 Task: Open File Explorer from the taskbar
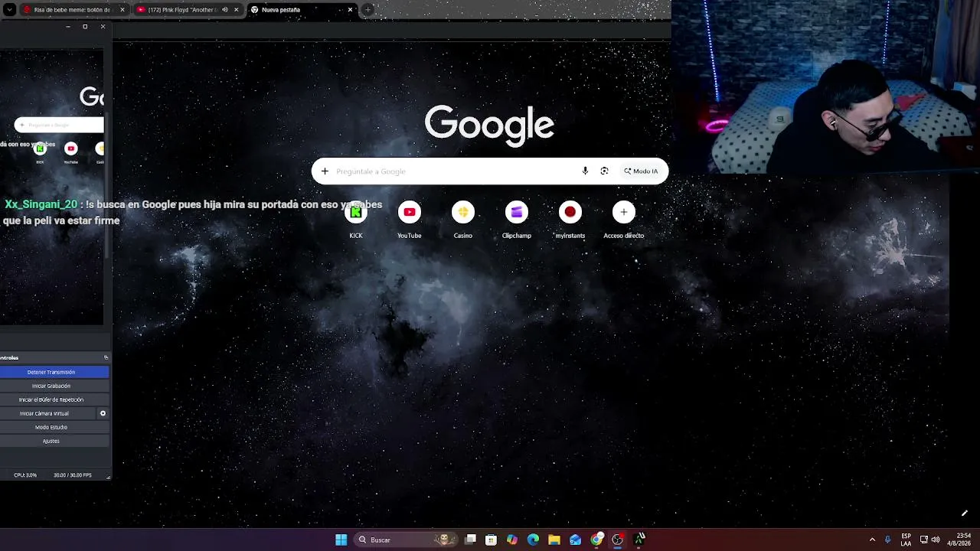coord(554,540)
